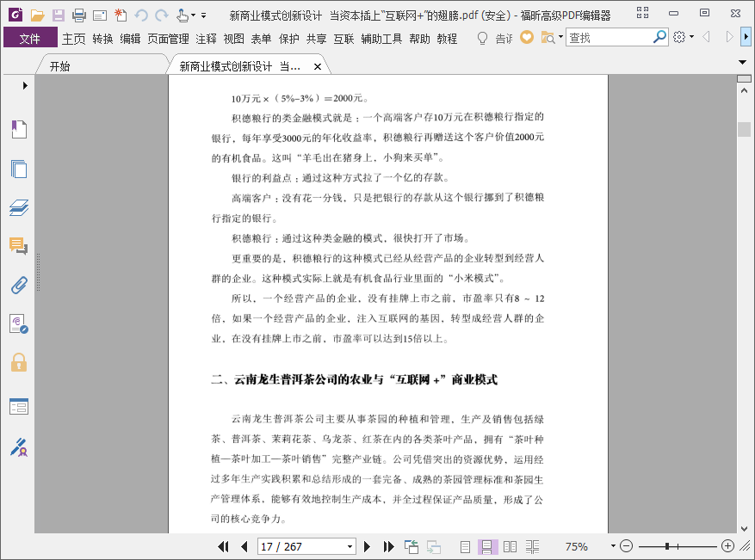Open the Attachments paperclip panel

pos(19,285)
